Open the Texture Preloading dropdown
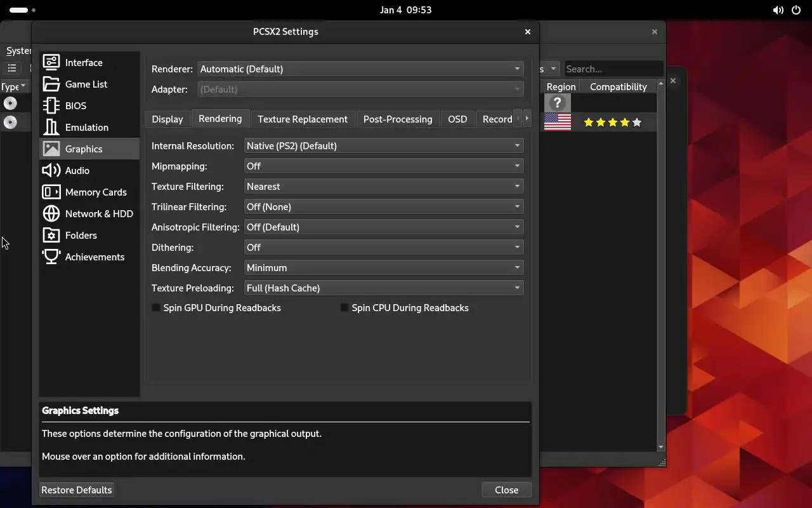Image resolution: width=812 pixels, height=508 pixels. pos(384,288)
